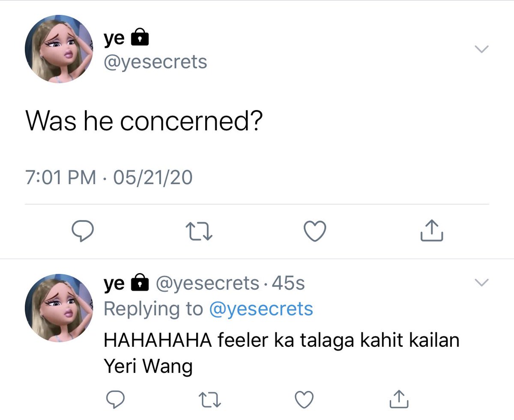The image size is (514, 420).
Task: Follow the blue @yesecrets "Replying to" link
Action: point(261,308)
